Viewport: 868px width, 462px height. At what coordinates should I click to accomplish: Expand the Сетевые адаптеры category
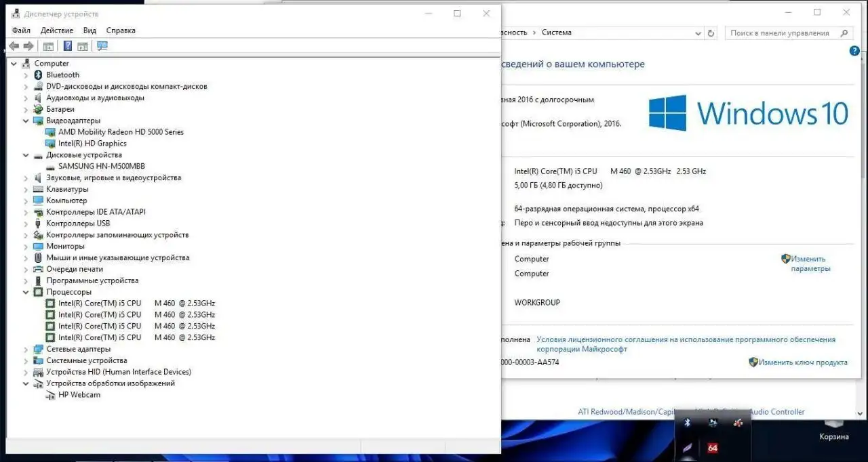26,349
